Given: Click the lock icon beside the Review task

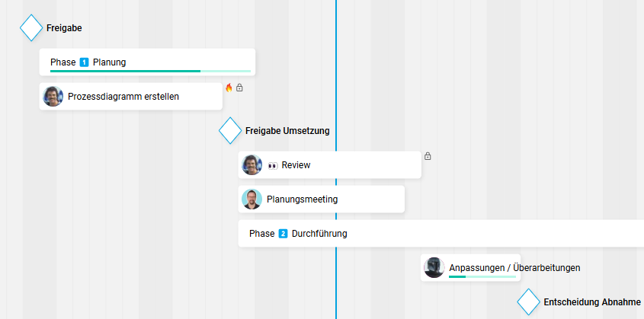Looking at the screenshot, I should (x=428, y=156).
